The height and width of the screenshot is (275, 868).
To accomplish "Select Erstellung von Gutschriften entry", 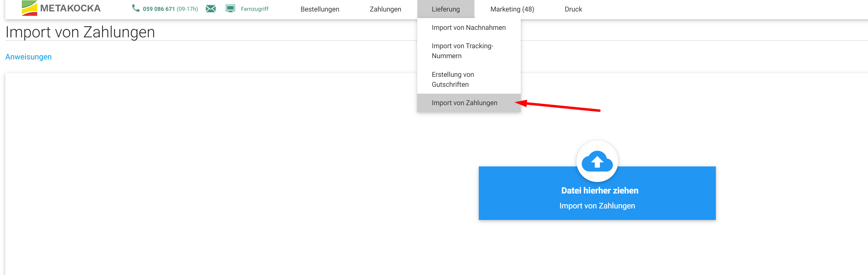I will tap(469, 80).
